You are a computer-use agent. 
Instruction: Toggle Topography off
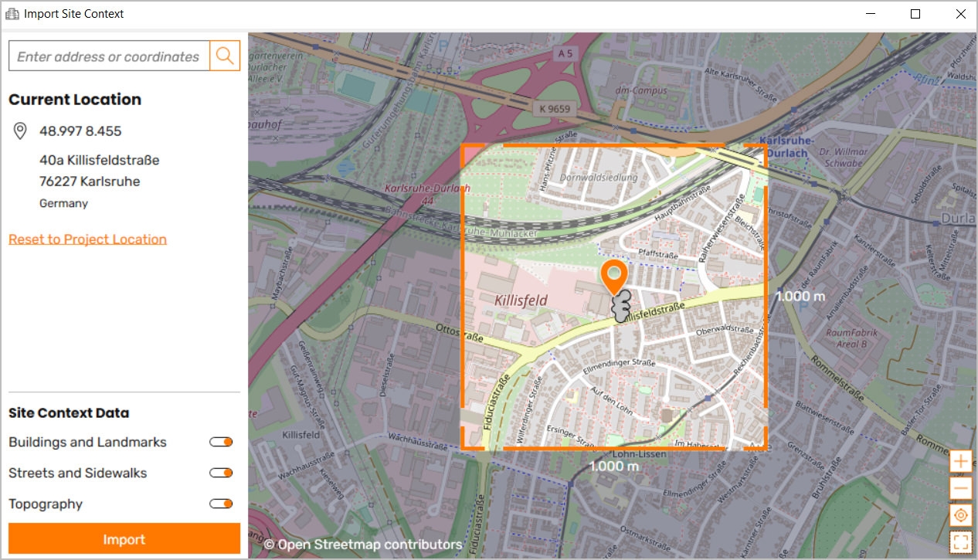click(x=220, y=503)
